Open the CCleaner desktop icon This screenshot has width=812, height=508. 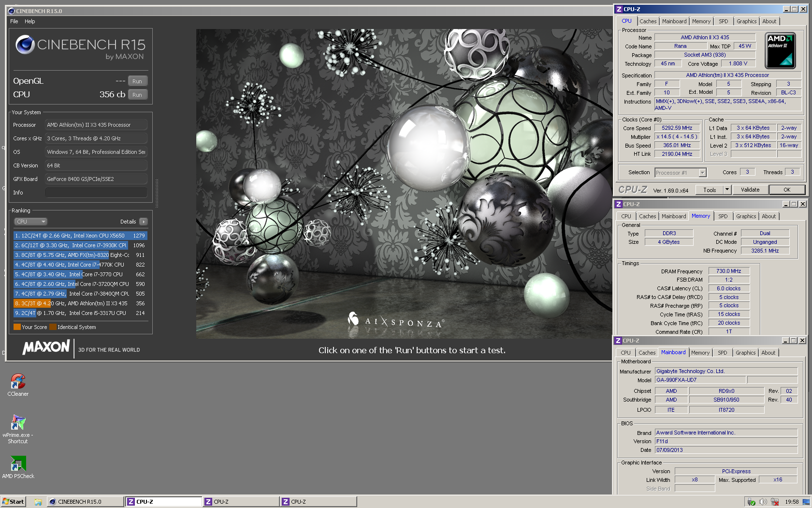18,382
